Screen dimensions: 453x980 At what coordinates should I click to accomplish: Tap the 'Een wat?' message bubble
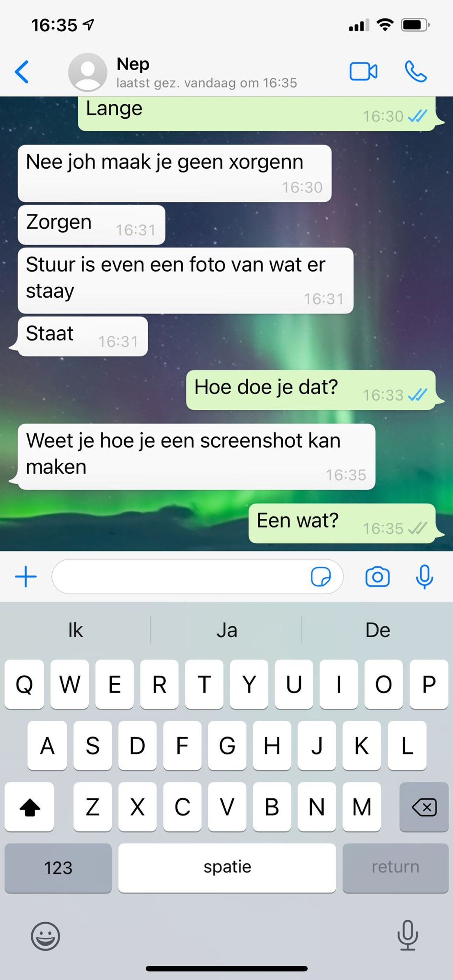pos(342,523)
